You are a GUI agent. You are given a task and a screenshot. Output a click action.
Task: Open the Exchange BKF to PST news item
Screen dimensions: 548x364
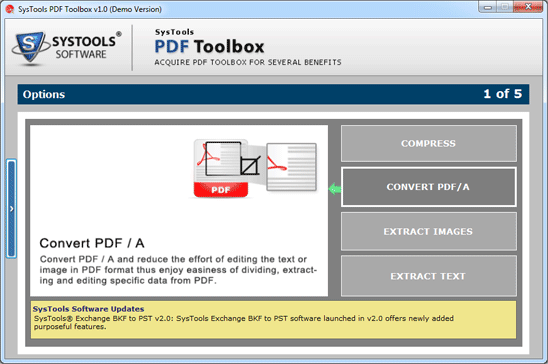(x=244, y=322)
